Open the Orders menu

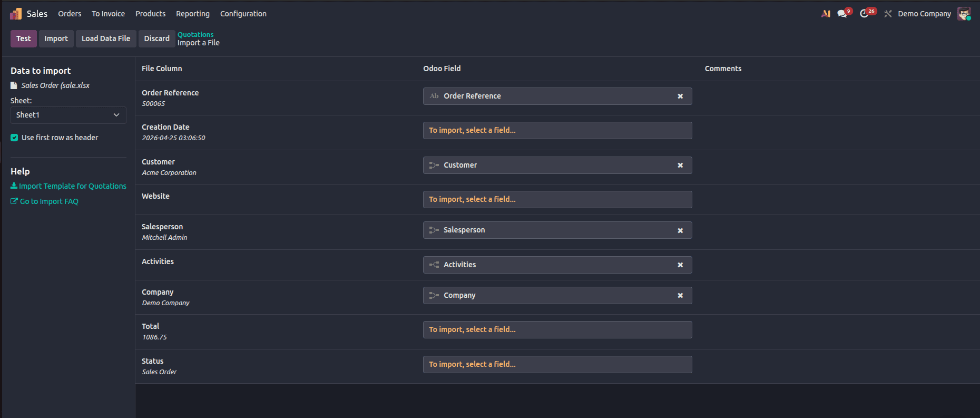point(70,14)
